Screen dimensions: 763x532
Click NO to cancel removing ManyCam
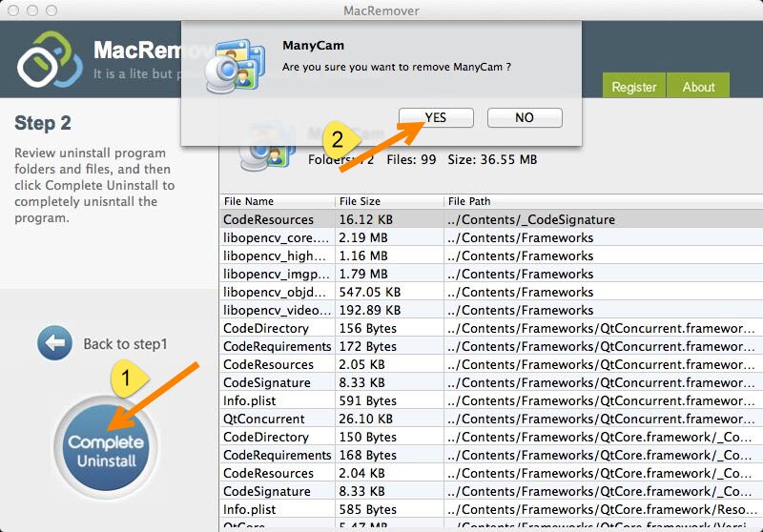pyautogui.click(x=525, y=117)
